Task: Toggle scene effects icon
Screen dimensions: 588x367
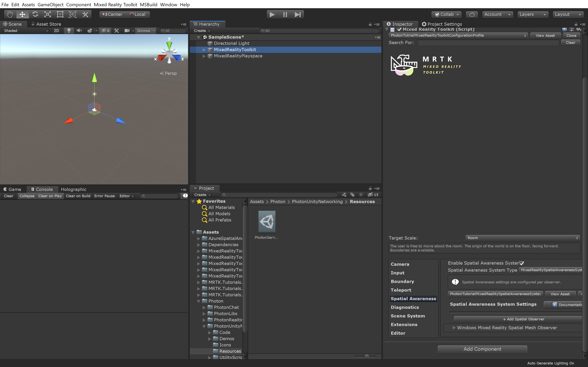Action: 90,31
